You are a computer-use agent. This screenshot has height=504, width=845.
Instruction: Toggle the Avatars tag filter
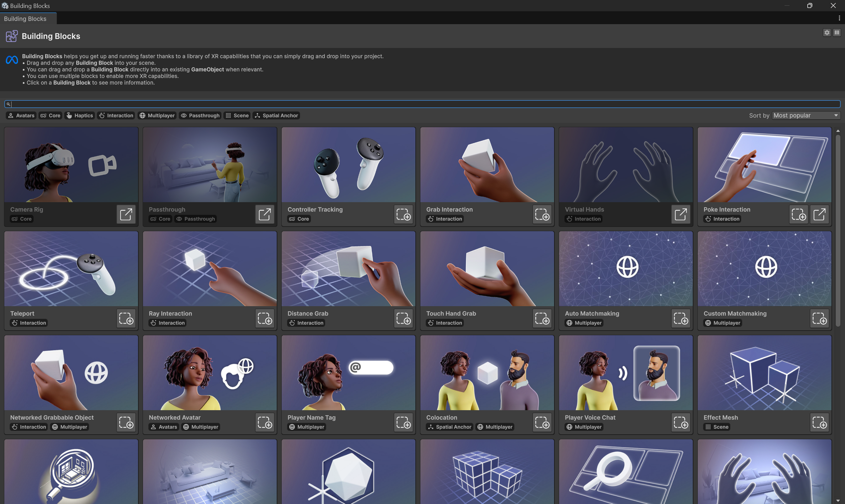[21, 116]
